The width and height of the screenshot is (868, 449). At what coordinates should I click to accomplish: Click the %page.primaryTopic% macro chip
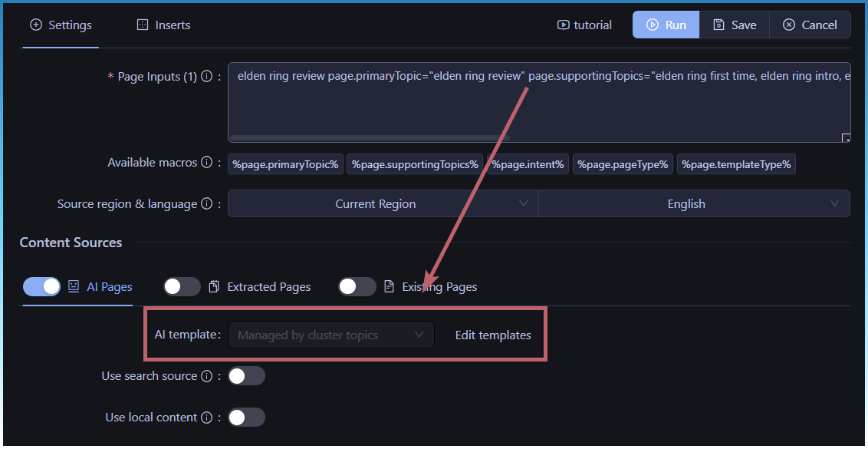pos(285,164)
